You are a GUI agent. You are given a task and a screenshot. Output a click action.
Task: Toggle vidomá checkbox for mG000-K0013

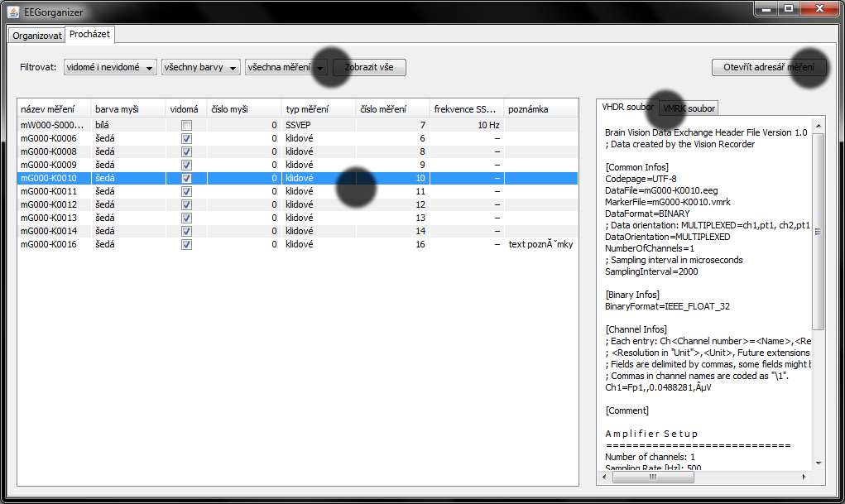[x=186, y=218]
